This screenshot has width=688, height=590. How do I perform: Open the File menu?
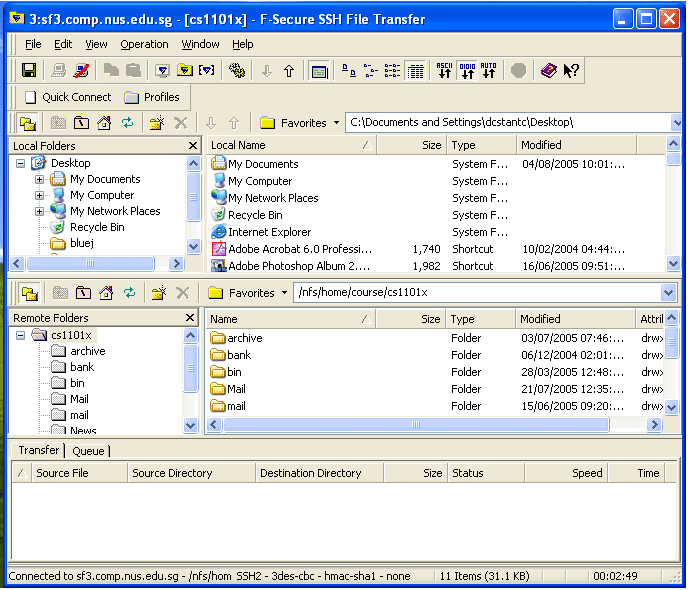[33, 44]
